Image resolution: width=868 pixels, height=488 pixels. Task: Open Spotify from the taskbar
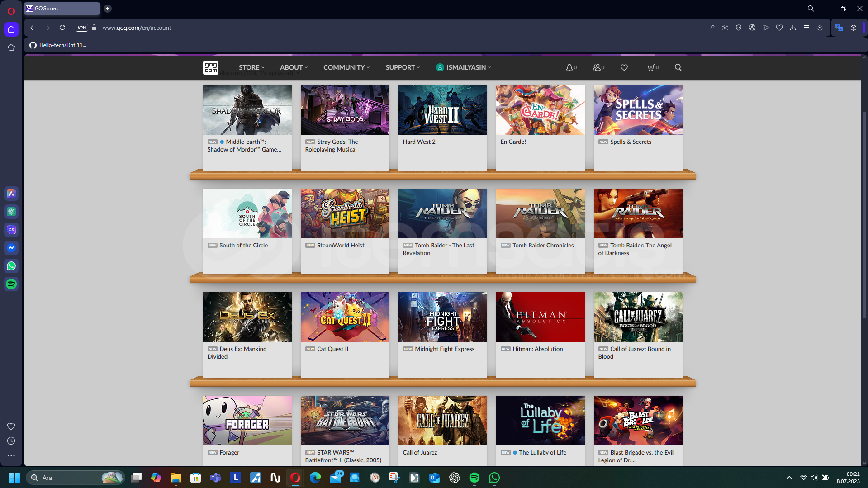click(x=474, y=478)
